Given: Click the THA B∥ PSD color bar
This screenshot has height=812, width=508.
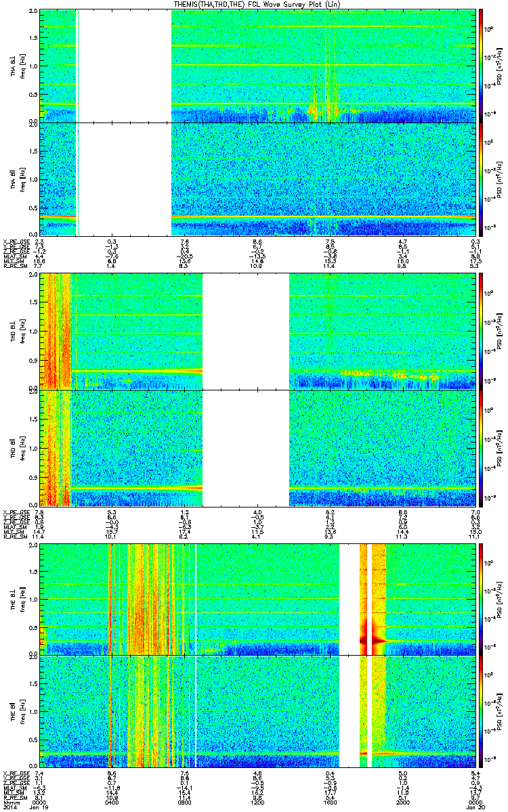Looking at the screenshot, I should click(482, 179).
